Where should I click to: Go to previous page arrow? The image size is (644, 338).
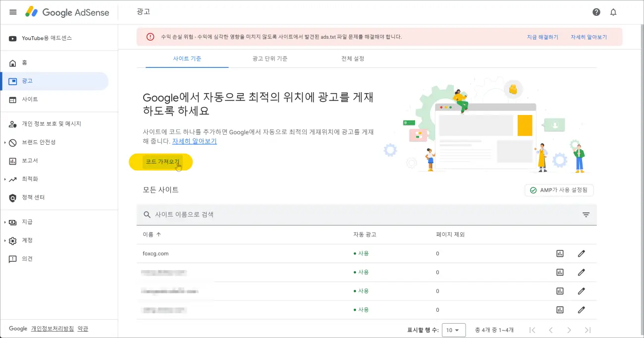[x=550, y=330]
